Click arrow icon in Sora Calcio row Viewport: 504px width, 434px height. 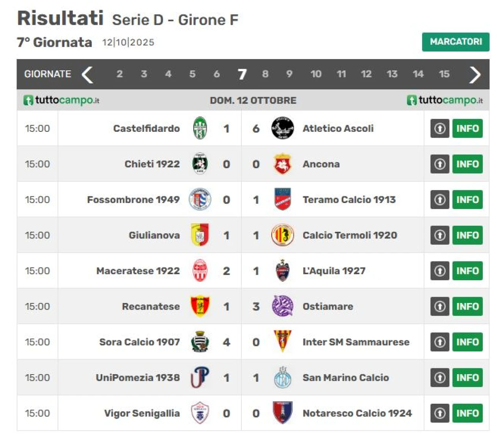pyautogui.click(x=439, y=342)
